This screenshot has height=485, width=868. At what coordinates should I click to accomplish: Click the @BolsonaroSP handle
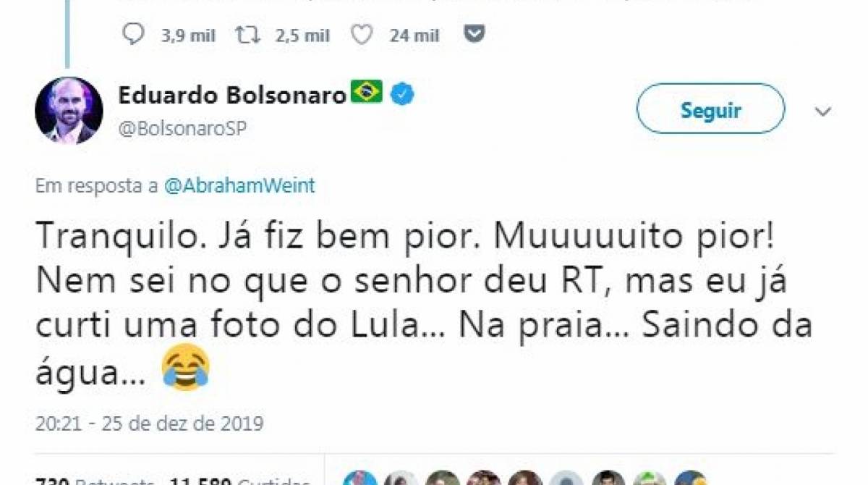point(181,127)
